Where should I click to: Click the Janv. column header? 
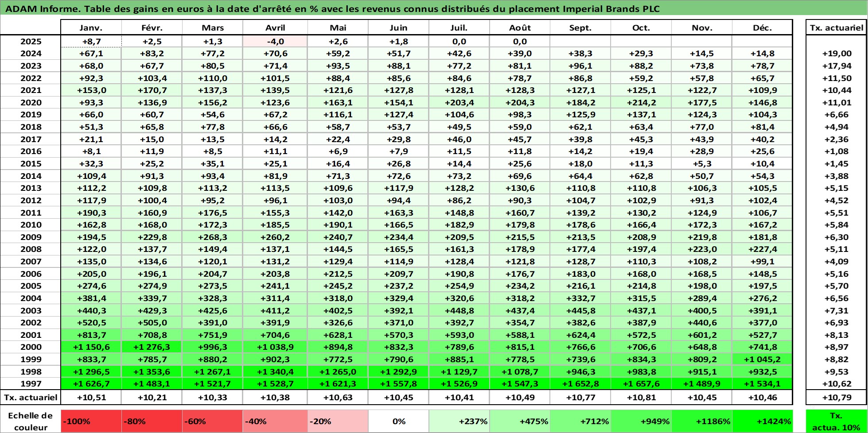91,27
